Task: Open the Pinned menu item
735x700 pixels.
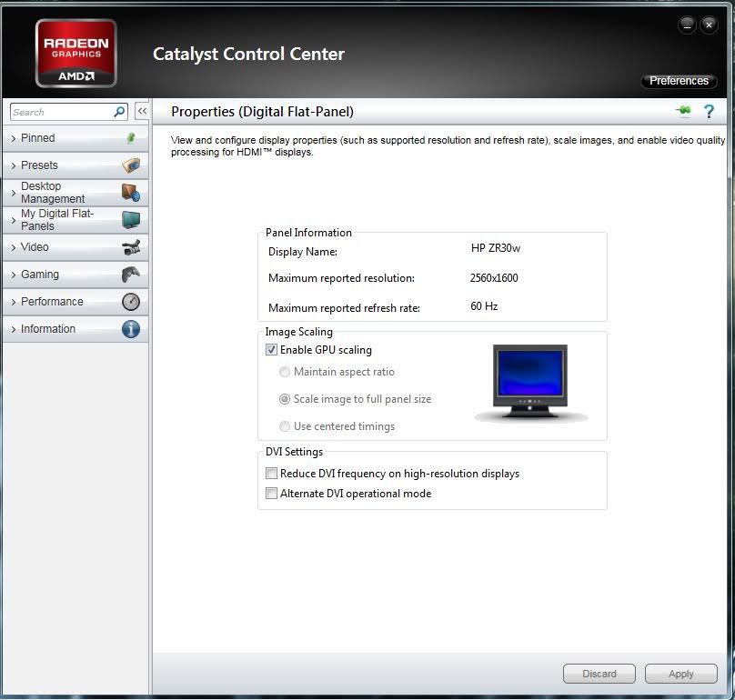Action: point(76,138)
